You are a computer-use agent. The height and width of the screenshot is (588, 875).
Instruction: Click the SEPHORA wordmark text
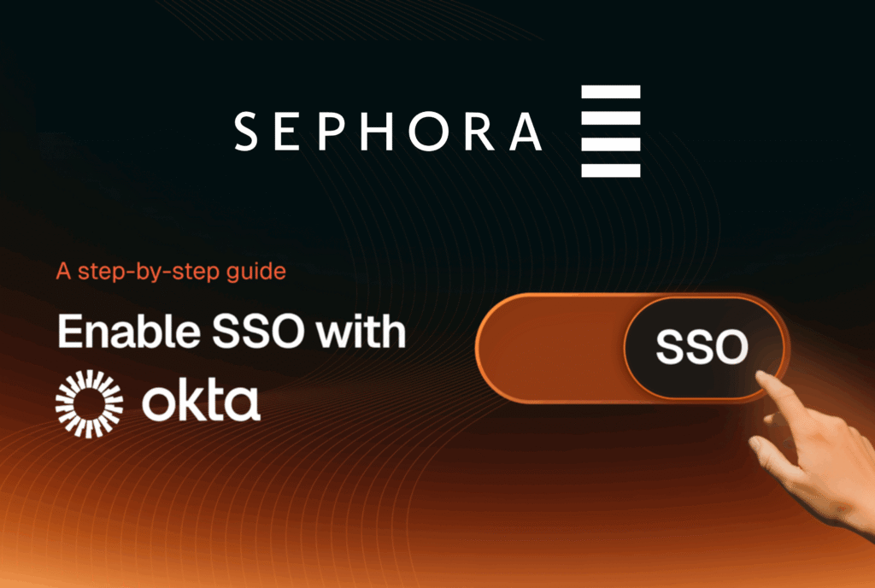tap(387, 132)
